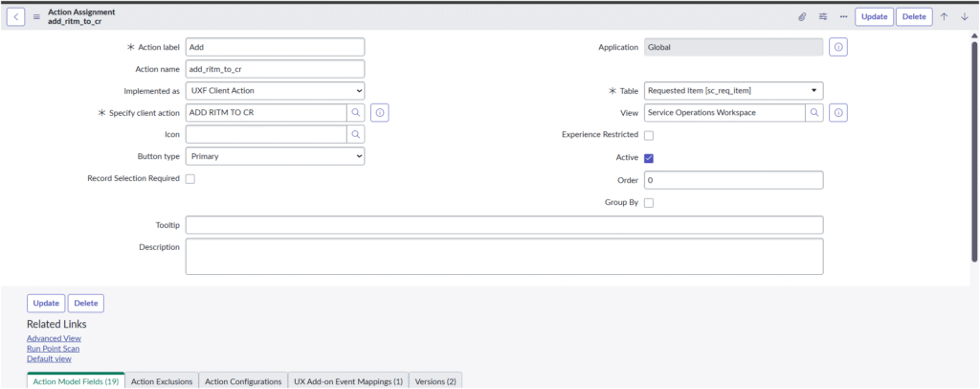This screenshot has width=980, height=389.
Task: Click into the Tooltip text field
Action: [504, 225]
